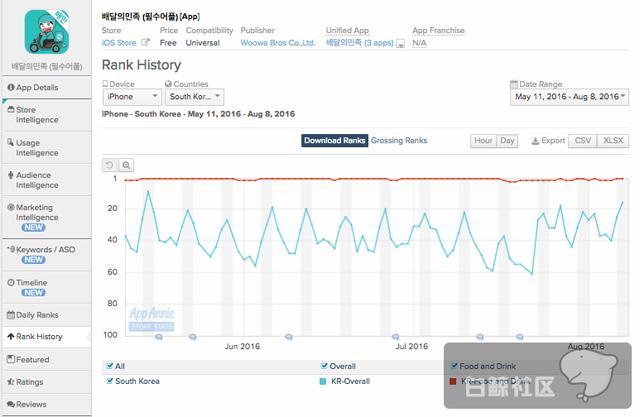The width and height of the screenshot is (640, 417).
Task: Click the App Details info icon
Action: (x=10, y=88)
